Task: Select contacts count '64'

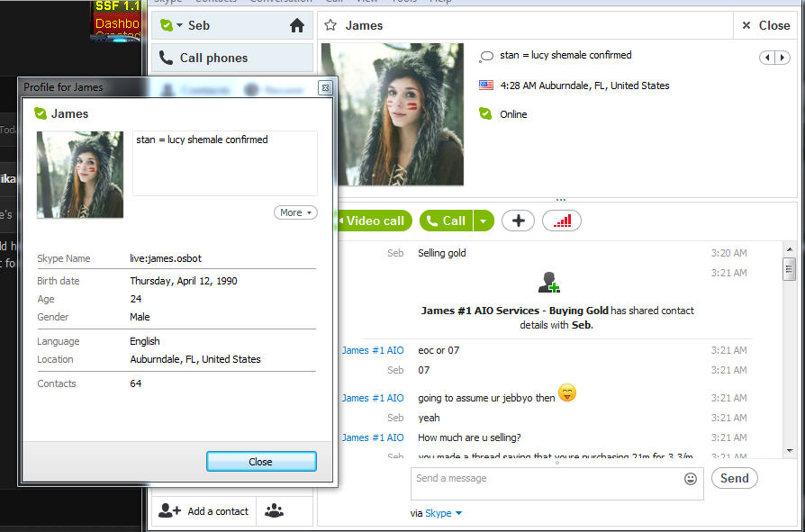Action: [x=136, y=383]
